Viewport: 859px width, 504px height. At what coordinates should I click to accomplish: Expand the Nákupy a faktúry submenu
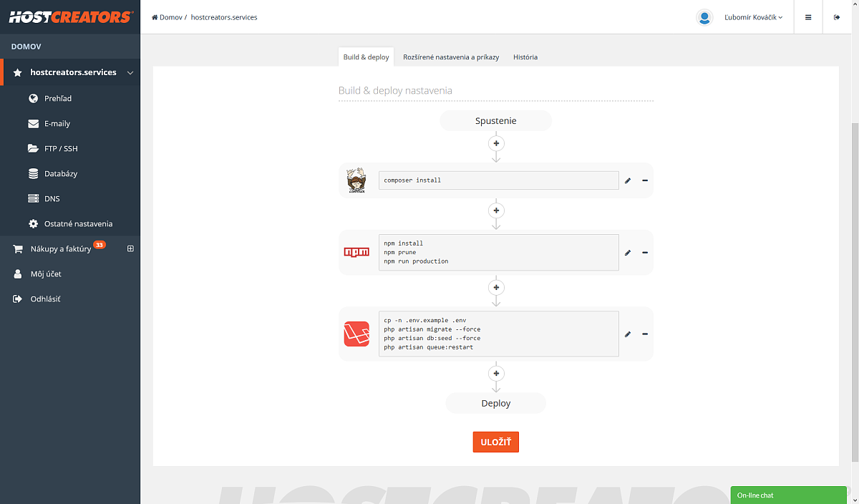130,248
